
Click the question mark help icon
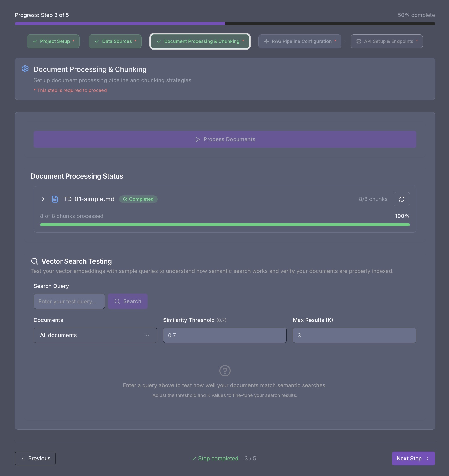tap(225, 371)
